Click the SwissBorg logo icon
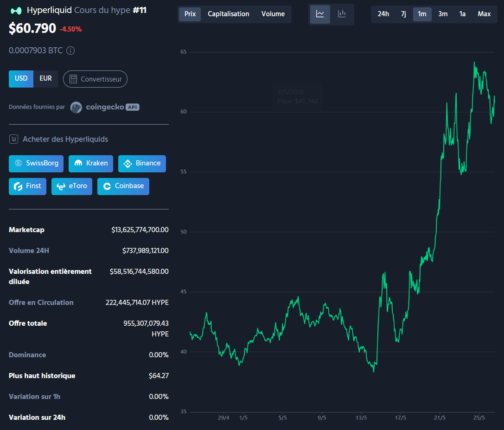The image size is (504, 430). [x=19, y=163]
